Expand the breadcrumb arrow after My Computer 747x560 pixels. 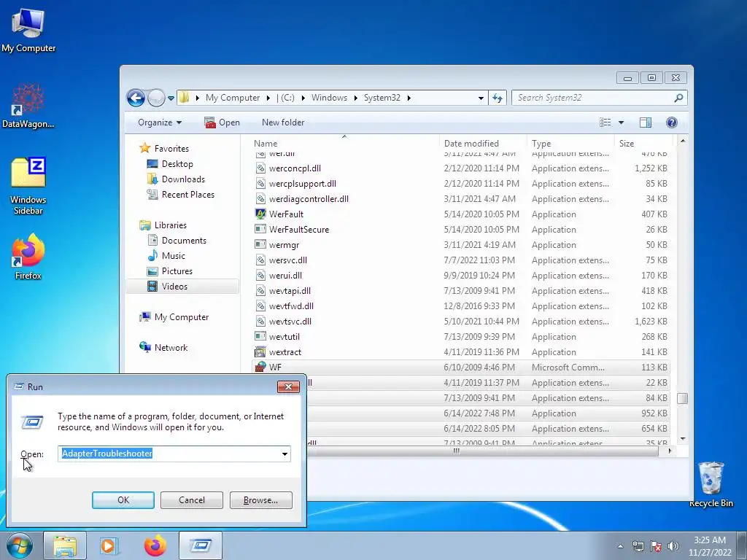pos(268,98)
